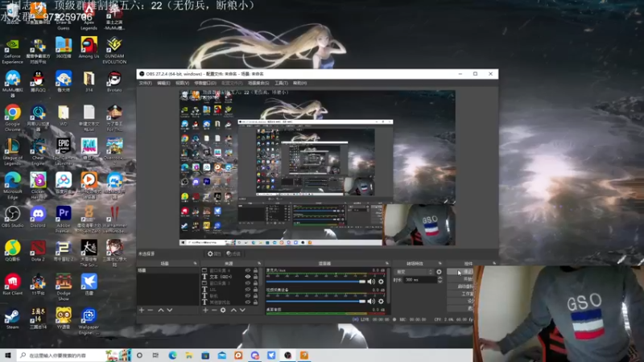644x362 pixels.
Task: Add a new scene with plus icon
Action: click(x=142, y=310)
